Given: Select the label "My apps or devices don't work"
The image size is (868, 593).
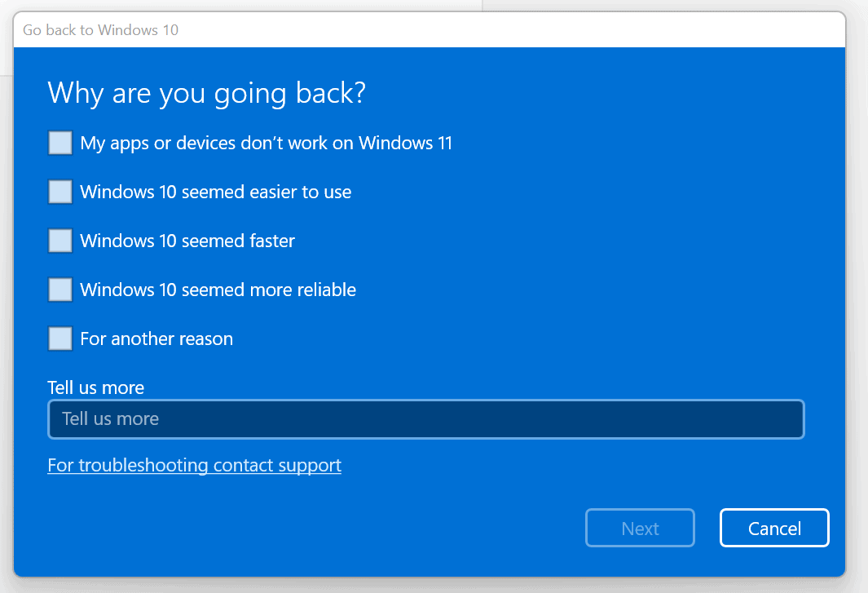Looking at the screenshot, I should point(266,143).
